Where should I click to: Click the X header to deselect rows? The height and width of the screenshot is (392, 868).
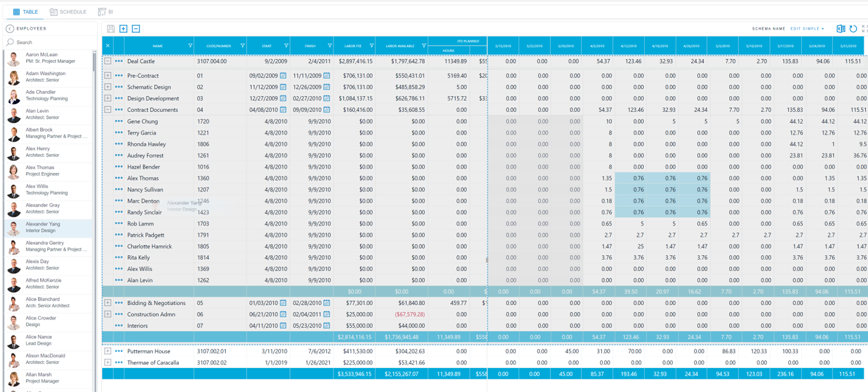(107, 46)
